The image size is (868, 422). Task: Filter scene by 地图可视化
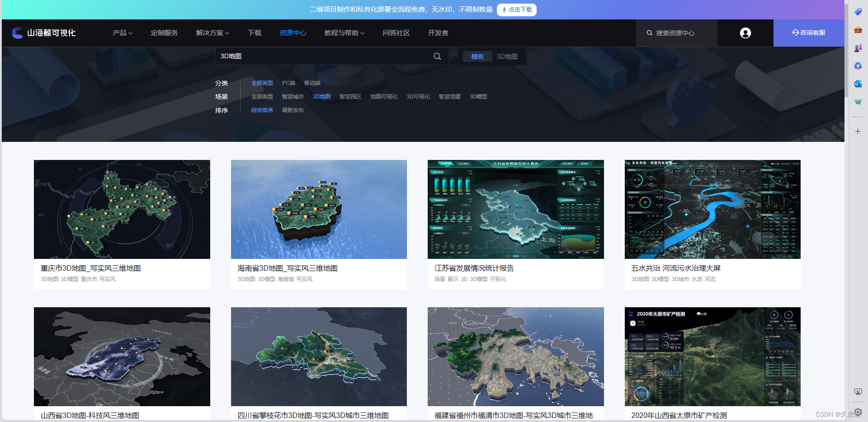[x=384, y=97]
